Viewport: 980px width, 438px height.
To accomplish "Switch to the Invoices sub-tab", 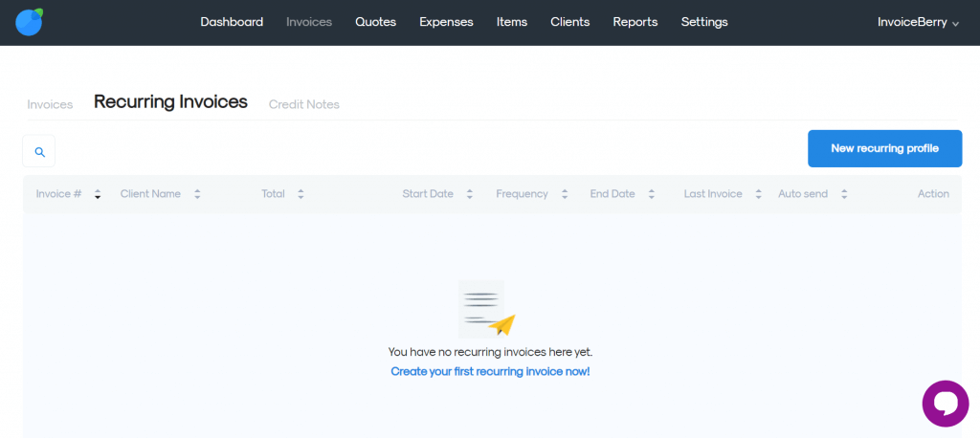I will click(50, 104).
